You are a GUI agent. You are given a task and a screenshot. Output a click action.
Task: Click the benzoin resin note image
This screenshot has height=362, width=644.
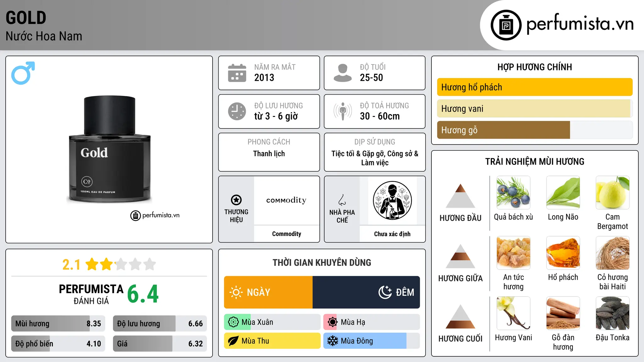click(514, 253)
